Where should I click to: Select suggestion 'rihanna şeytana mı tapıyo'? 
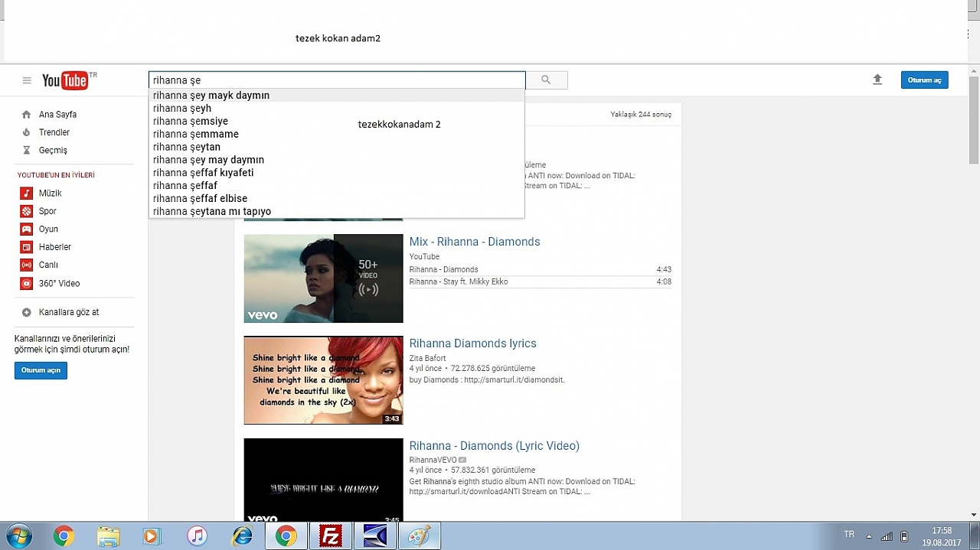337,211
